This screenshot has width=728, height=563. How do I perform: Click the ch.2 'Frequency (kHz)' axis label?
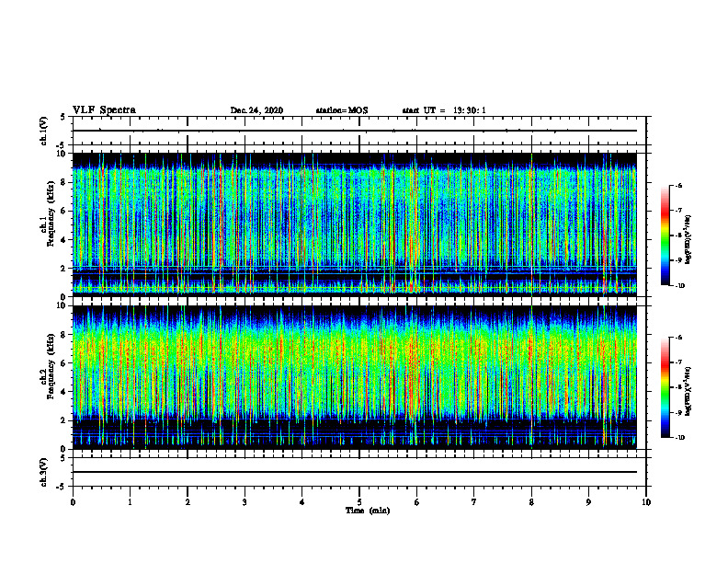(51, 366)
